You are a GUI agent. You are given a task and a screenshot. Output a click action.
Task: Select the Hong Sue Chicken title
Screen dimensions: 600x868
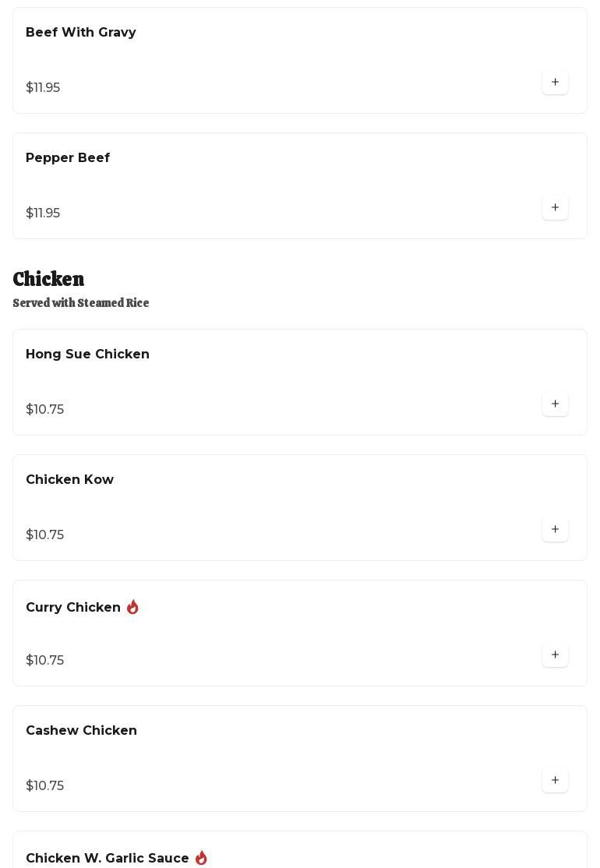pyautogui.click(x=87, y=355)
